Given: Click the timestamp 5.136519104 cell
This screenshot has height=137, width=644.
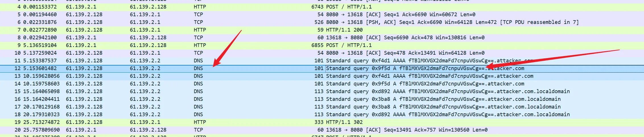Looking at the screenshot, I should [40, 45].
